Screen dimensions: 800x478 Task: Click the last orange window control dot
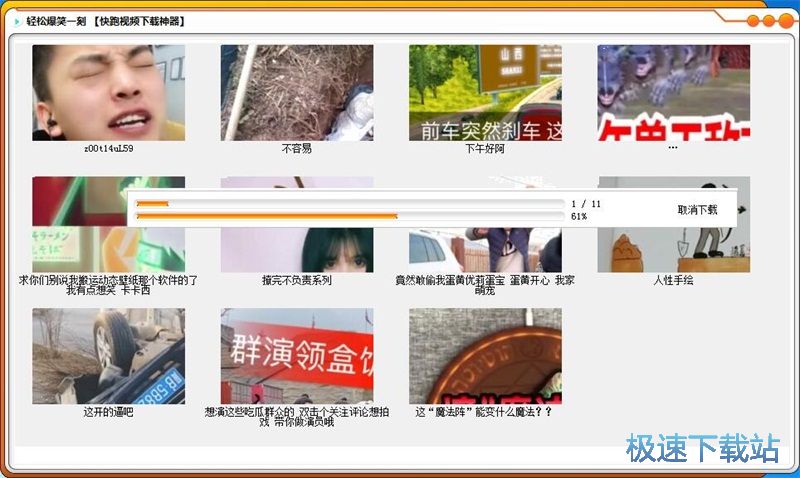point(785,21)
